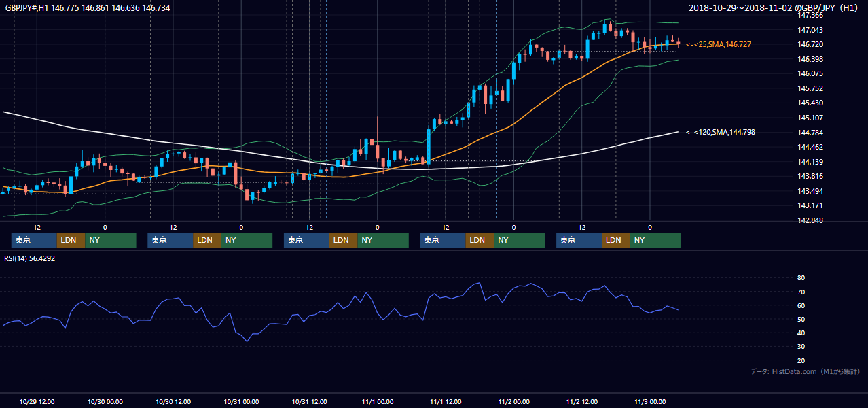
Task: Click RSI axis level 20
Action: coord(801,360)
